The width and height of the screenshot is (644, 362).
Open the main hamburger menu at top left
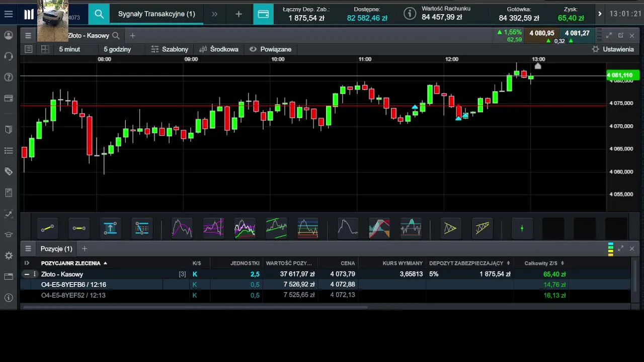(x=9, y=14)
